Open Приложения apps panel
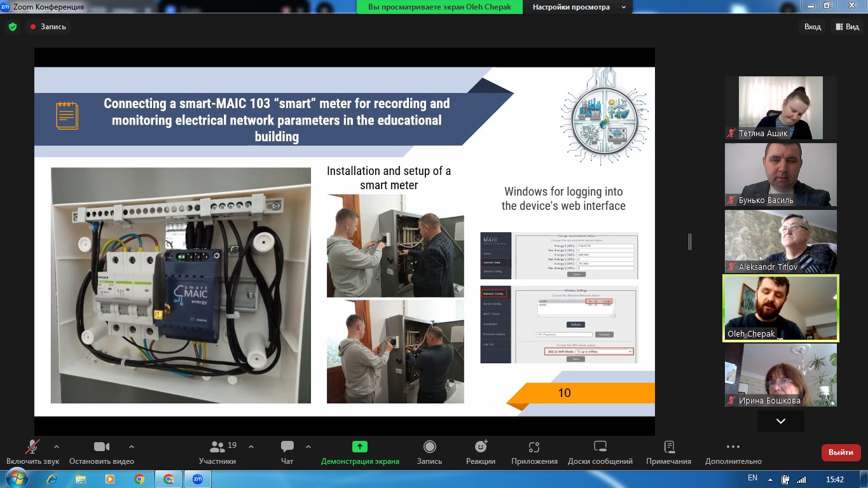This screenshot has width=868, height=488. 534,452
